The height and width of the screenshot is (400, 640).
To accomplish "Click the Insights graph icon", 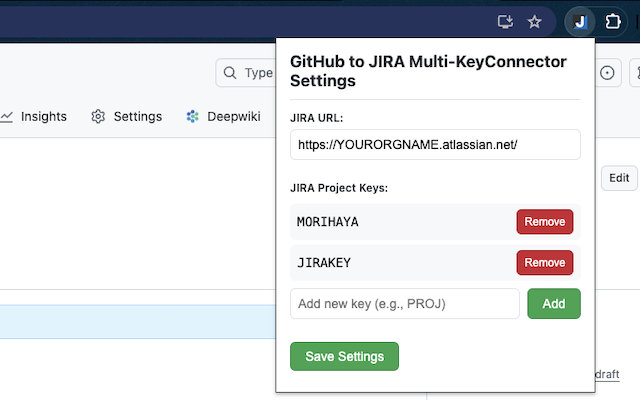I will (7, 117).
